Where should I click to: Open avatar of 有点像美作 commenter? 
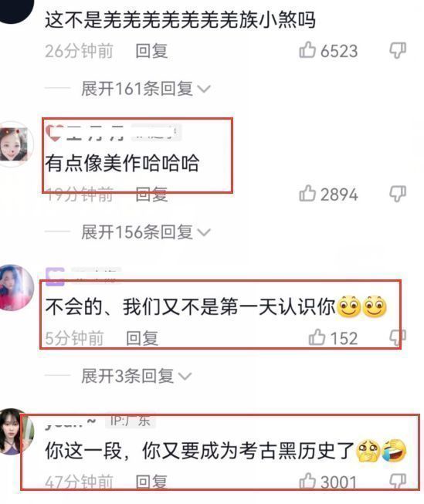coord(14,144)
